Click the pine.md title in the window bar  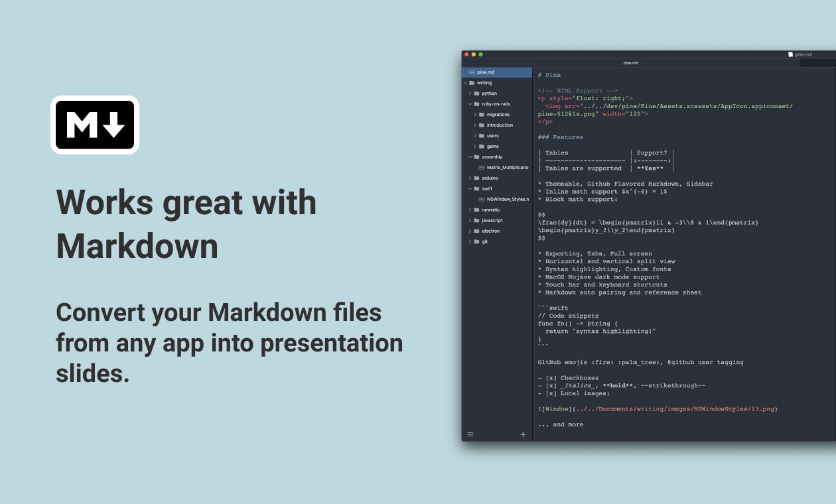(x=803, y=54)
